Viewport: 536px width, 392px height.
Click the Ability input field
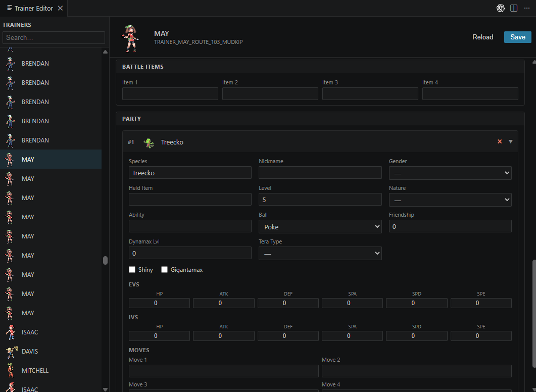click(x=190, y=226)
